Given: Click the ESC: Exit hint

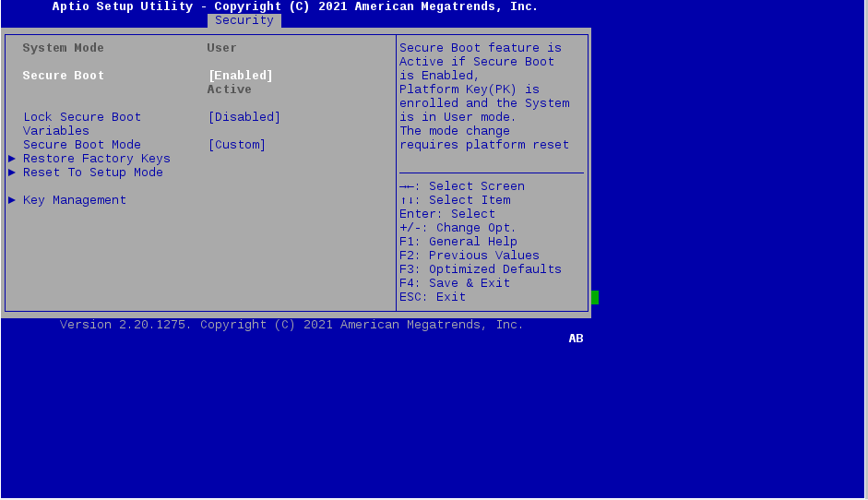Looking at the screenshot, I should point(433,297).
